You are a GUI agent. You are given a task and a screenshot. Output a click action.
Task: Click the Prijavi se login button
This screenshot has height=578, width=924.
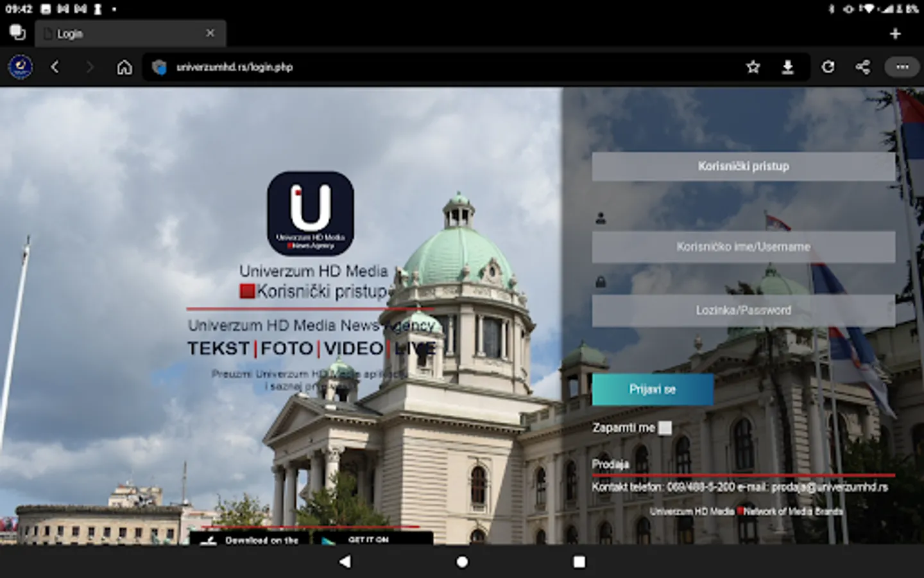pos(653,389)
